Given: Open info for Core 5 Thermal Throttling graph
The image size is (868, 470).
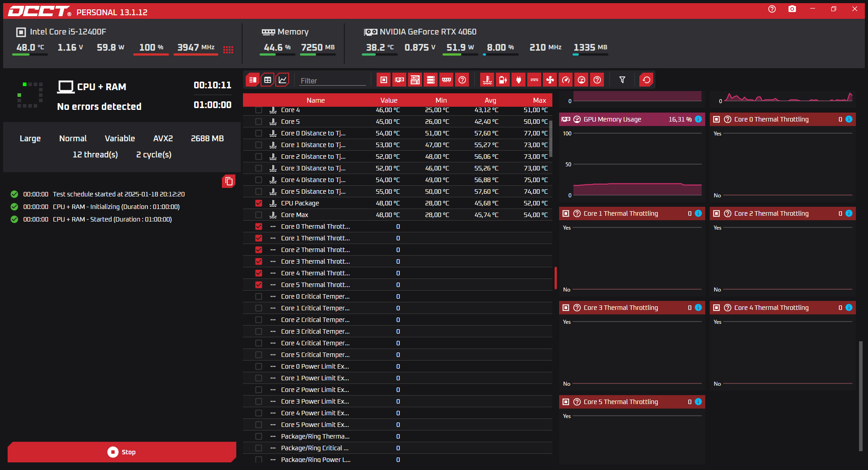Looking at the screenshot, I should pyautogui.click(x=698, y=402).
